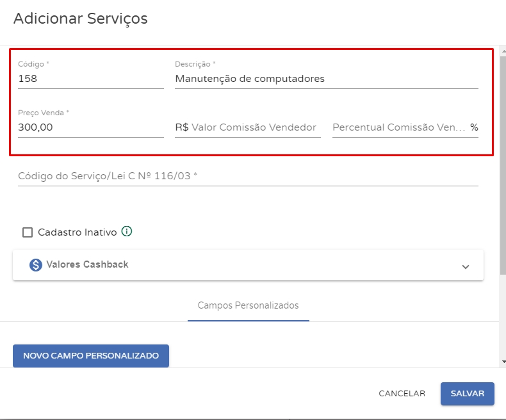Select the Preço Venda field showing 300,00
Viewport: 506px width, 420px height.
(x=90, y=127)
